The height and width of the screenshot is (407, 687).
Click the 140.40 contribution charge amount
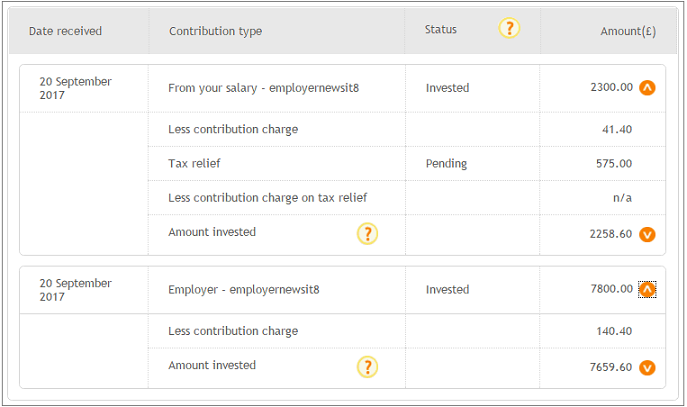pyautogui.click(x=614, y=331)
